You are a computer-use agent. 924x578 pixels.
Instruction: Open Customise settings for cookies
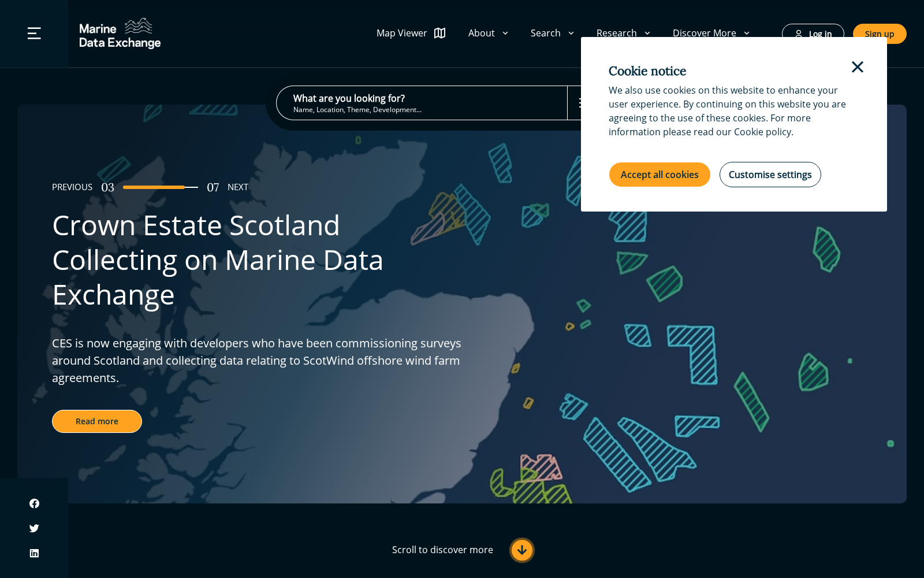(770, 175)
